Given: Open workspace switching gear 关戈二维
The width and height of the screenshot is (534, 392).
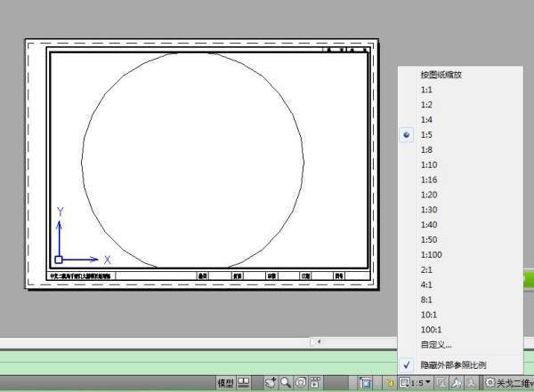Looking at the screenshot, I should click(509, 383).
